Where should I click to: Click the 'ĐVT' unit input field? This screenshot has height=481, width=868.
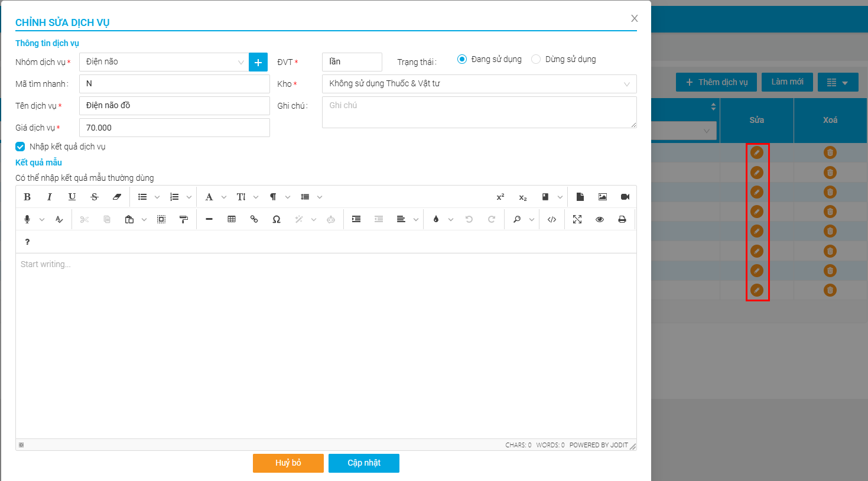[352, 62]
